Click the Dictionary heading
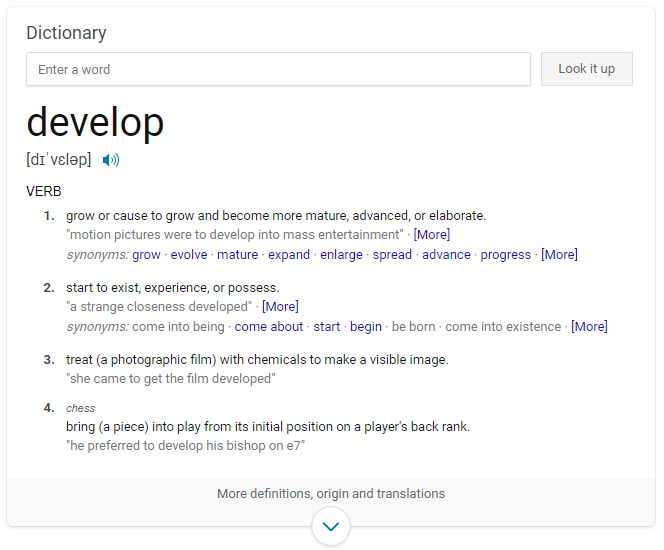The image size is (664, 550). click(66, 33)
